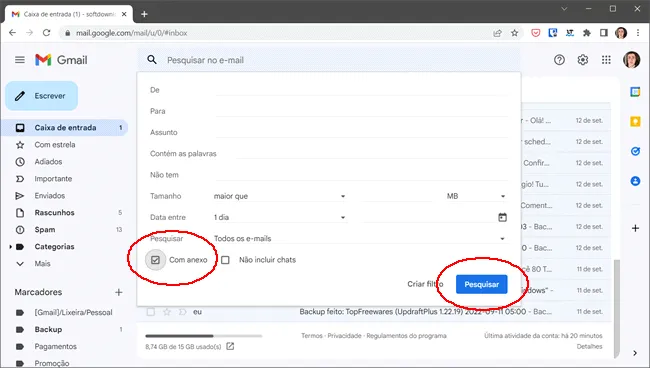Image resolution: width=650 pixels, height=368 pixels.
Task: Mark the eu email as important
Action: 182,312
